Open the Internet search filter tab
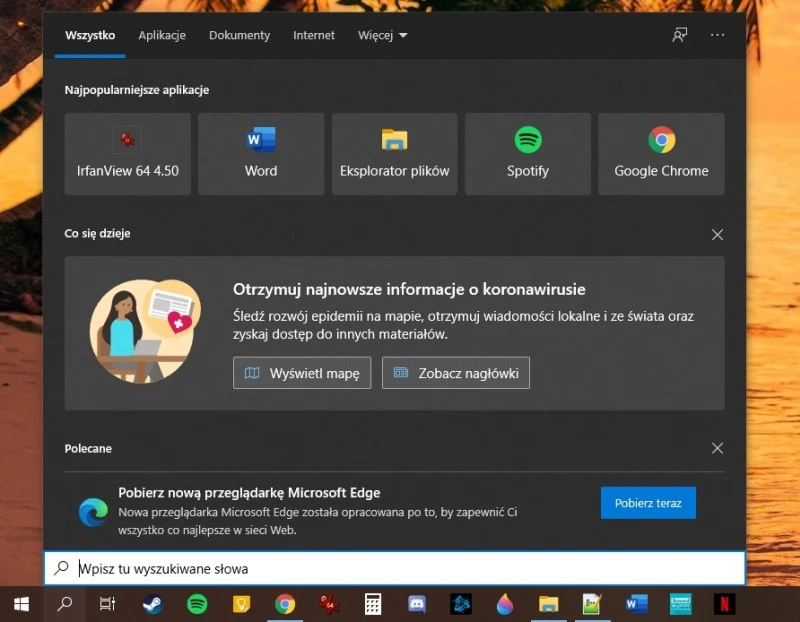This screenshot has width=800, height=622. tap(313, 35)
